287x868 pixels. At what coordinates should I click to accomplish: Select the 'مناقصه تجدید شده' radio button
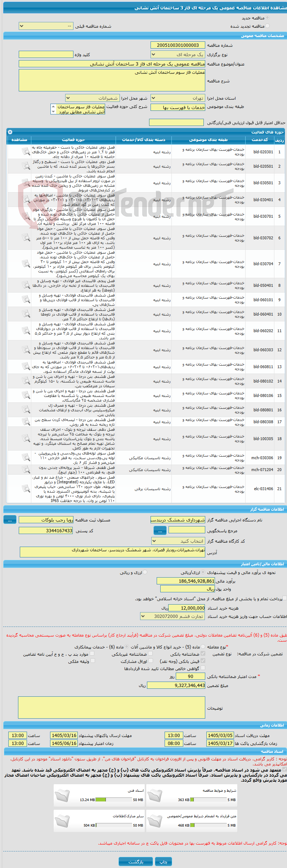coord(267,26)
